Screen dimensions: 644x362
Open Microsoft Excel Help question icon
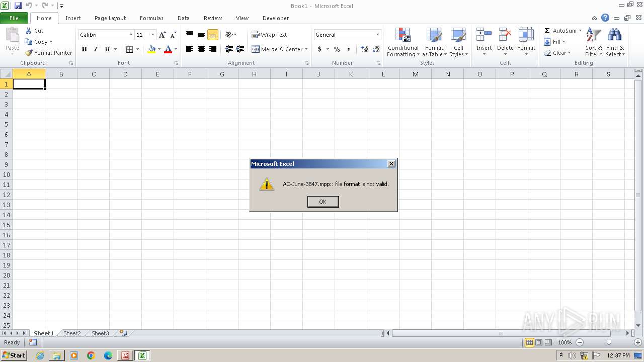coord(605,18)
